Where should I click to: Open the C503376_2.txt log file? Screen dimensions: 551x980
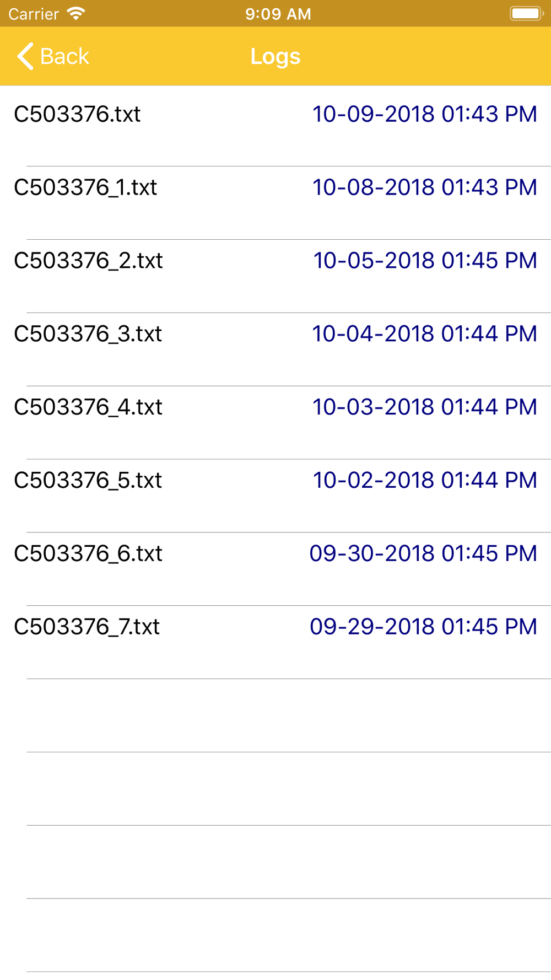click(275, 276)
